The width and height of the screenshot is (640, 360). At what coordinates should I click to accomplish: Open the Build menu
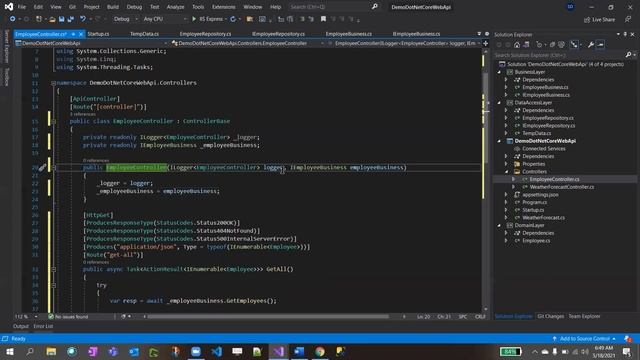tap(113, 7)
